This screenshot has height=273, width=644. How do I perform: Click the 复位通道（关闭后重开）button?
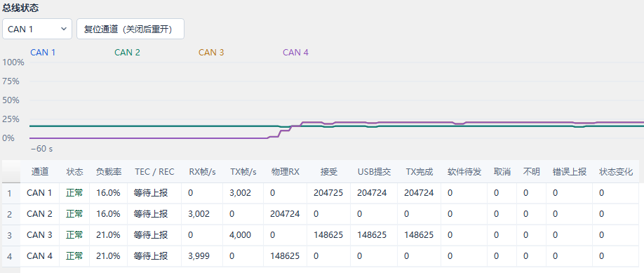130,29
